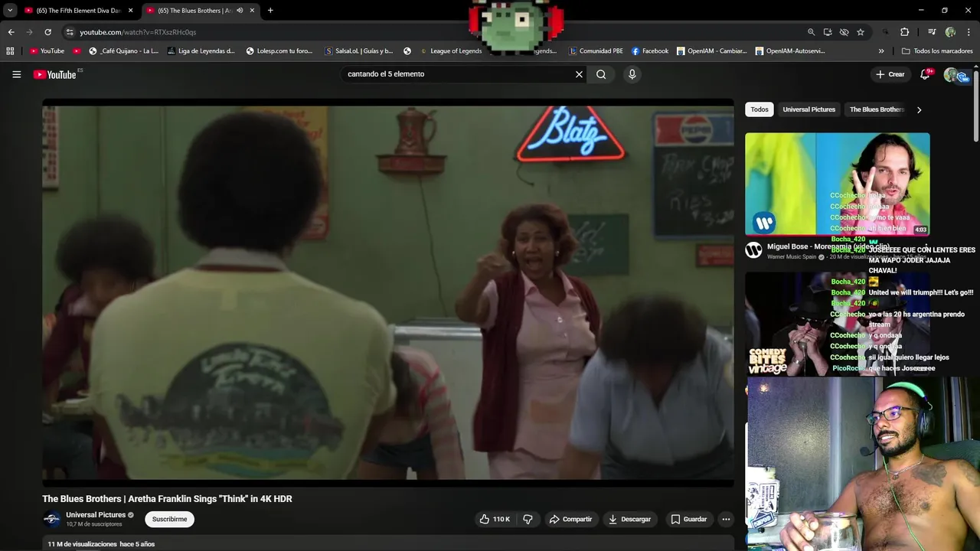Open the Chrome extensions puzzle icon

(x=904, y=32)
